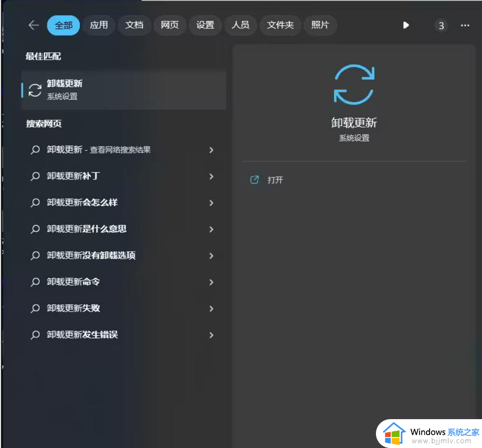The width and height of the screenshot is (482, 448).
Task: Switch to the 网页 filter tab
Action: pos(170,25)
